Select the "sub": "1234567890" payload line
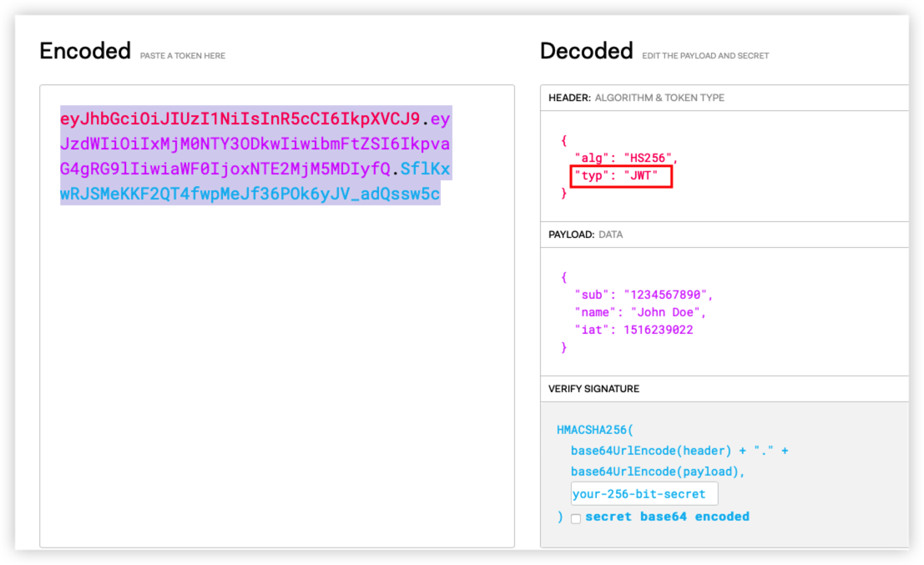924x565 pixels. 643,295
